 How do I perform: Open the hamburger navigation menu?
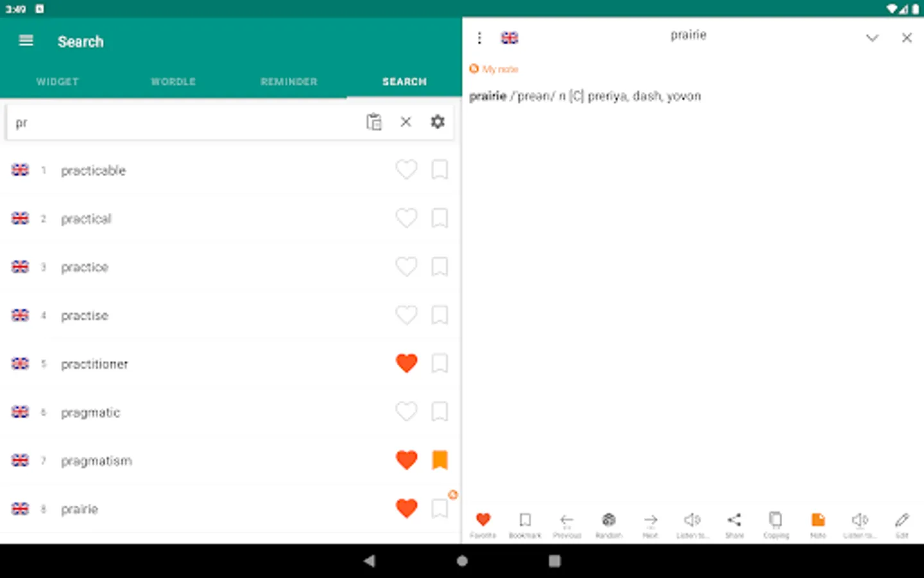tap(26, 41)
